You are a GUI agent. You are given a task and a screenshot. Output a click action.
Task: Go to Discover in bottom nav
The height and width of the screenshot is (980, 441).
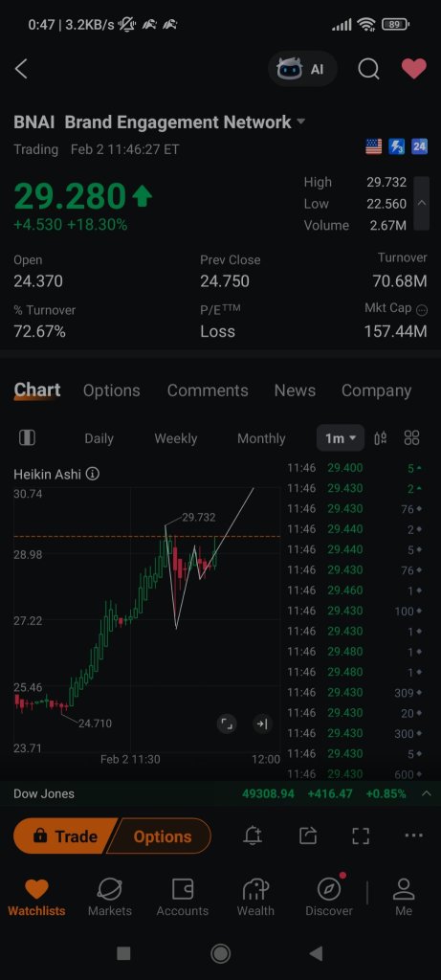tap(328, 898)
